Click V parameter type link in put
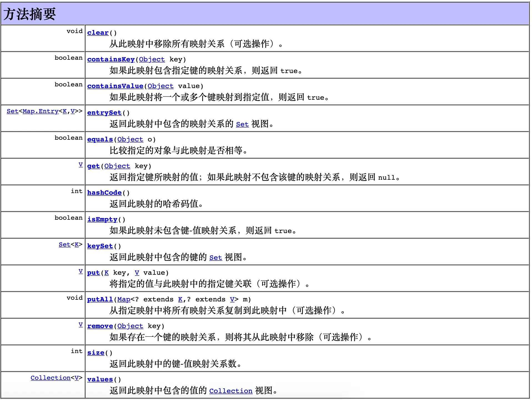The height and width of the screenshot is (400, 532). tap(137, 273)
